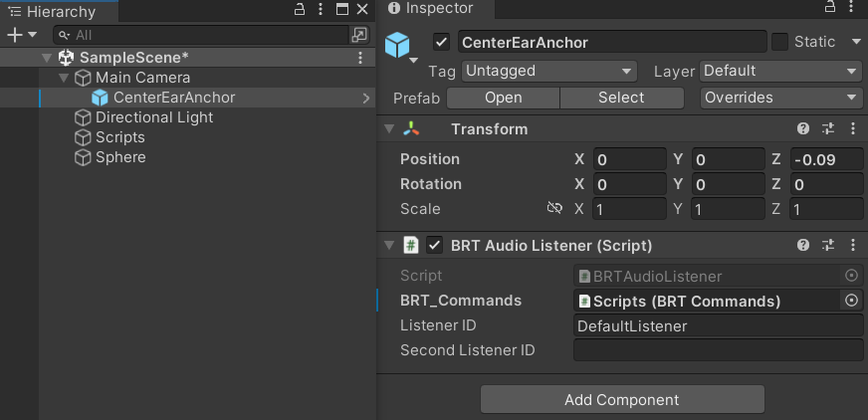Open the Layer dropdown showing Default

(781, 71)
